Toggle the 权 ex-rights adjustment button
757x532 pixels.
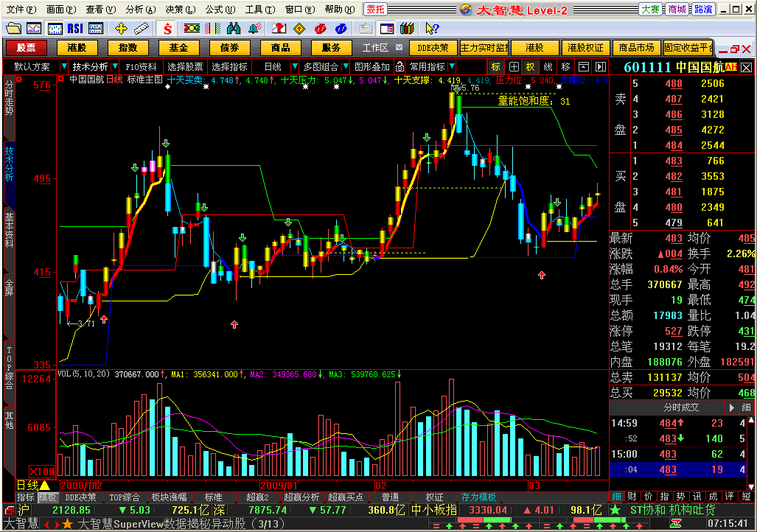(531, 66)
